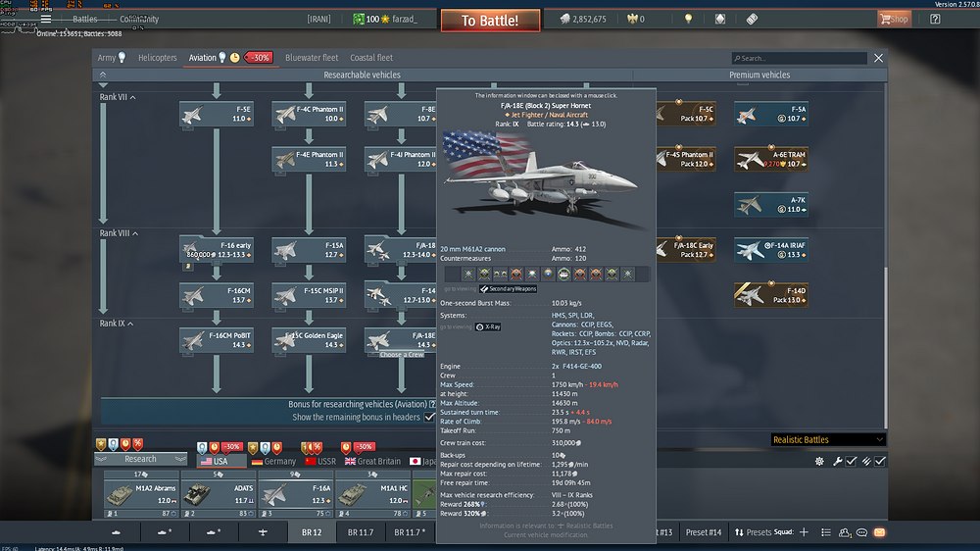This screenshot has height=551, width=980.
Task: Click the ticket/coupon icon in top bar
Action: pyautogui.click(x=752, y=19)
